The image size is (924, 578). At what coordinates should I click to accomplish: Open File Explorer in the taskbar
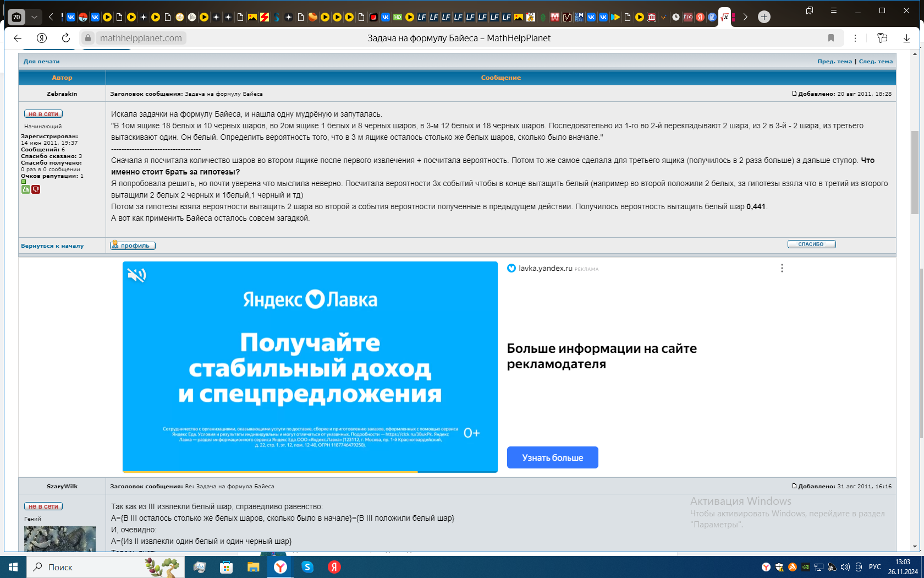pyautogui.click(x=253, y=567)
